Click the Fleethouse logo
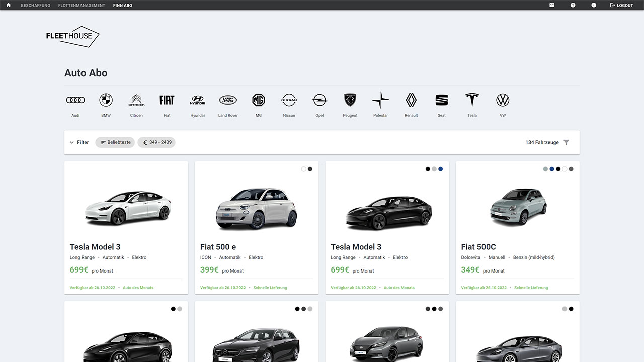Screen dimensions: 644x362 tap(72, 36)
